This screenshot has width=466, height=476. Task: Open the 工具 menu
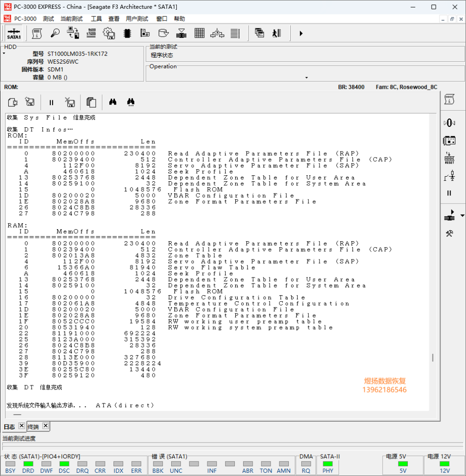96,19
